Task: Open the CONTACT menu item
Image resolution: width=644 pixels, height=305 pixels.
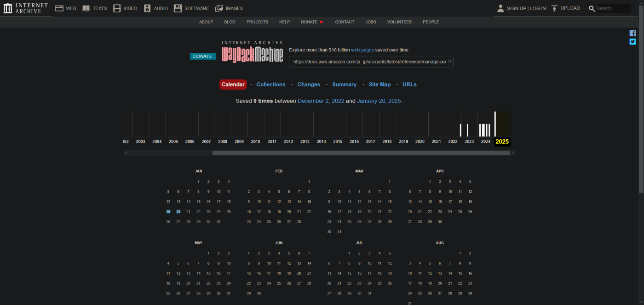Action: (x=345, y=22)
